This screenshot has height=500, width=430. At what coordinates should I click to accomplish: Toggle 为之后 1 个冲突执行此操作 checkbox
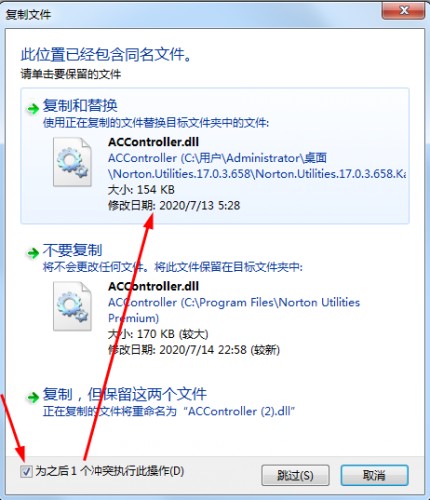click(26, 471)
